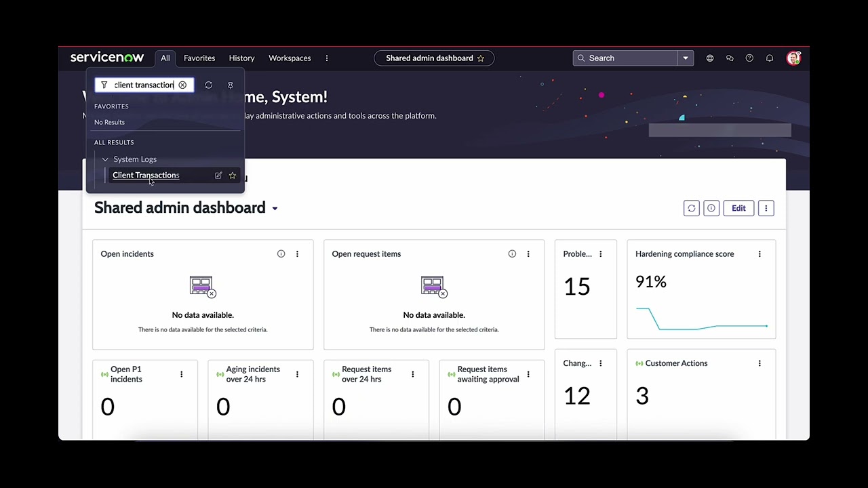Open the Workspaces menu
Image resolution: width=868 pixels, height=488 pixels.
290,58
